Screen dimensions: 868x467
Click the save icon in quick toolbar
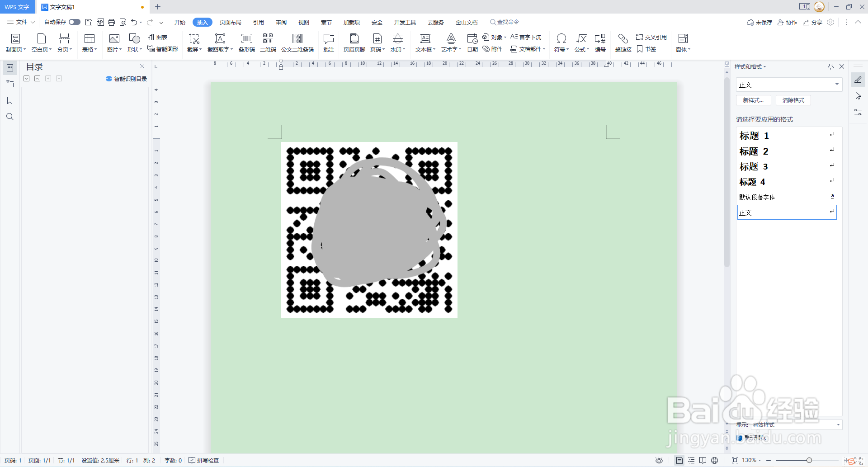[x=89, y=22]
